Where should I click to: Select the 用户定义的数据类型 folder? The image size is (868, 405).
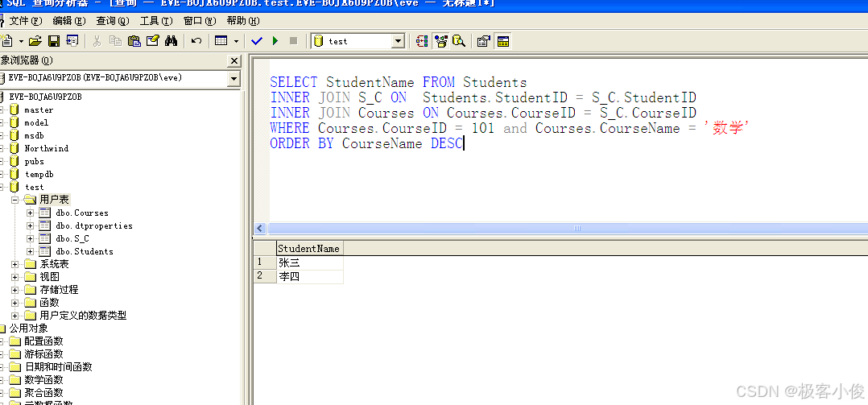[83, 316]
